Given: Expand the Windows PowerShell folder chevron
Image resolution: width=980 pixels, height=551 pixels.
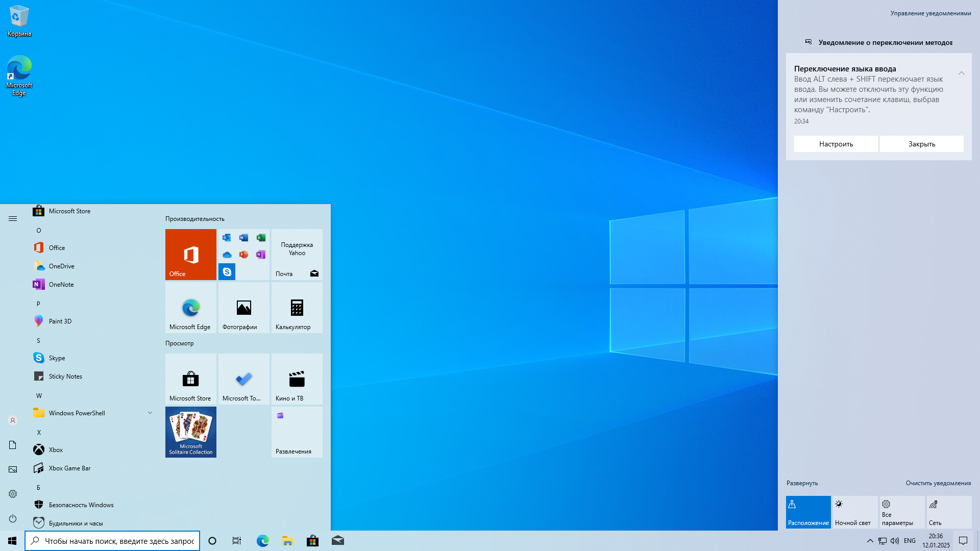Looking at the screenshot, I should pyautogui.click(x=150, y=413).
